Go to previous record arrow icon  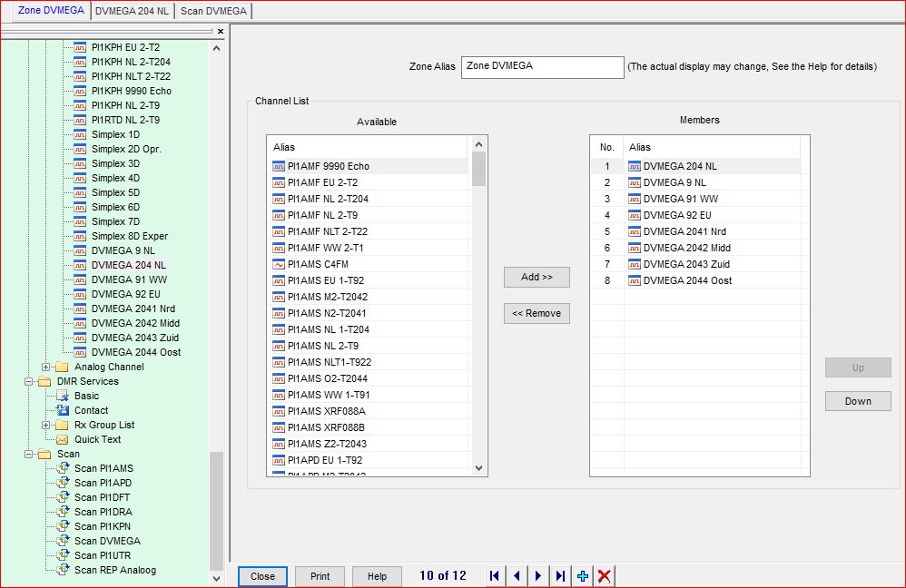click(517, 576)
